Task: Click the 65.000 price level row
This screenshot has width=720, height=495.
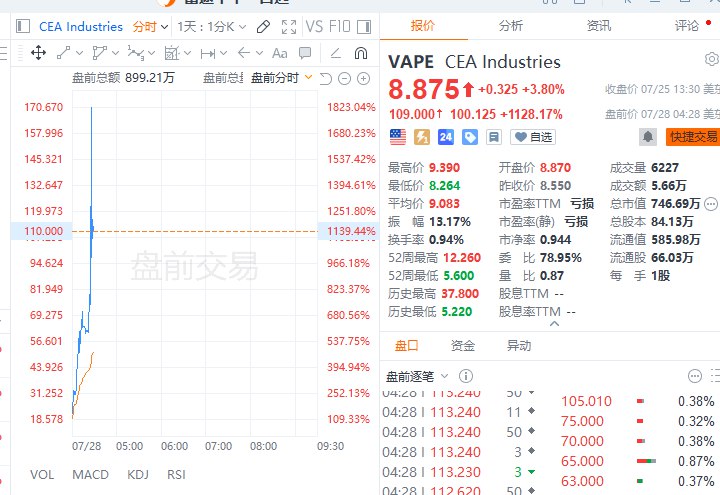Action: pos(638,461)
